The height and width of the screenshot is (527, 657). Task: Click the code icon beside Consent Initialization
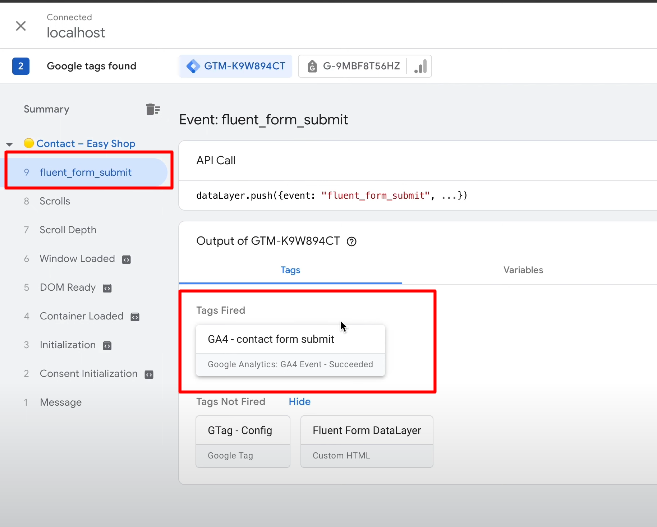[x=148, y=374]
